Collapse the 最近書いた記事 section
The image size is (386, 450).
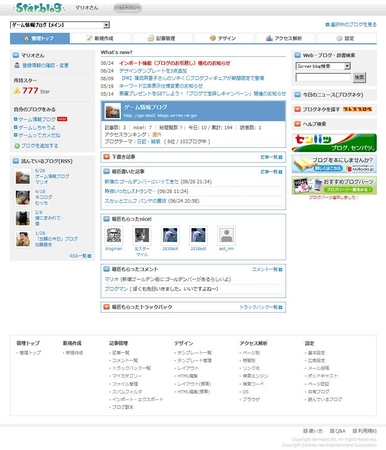pyautogui.click(x=107, y=171)
